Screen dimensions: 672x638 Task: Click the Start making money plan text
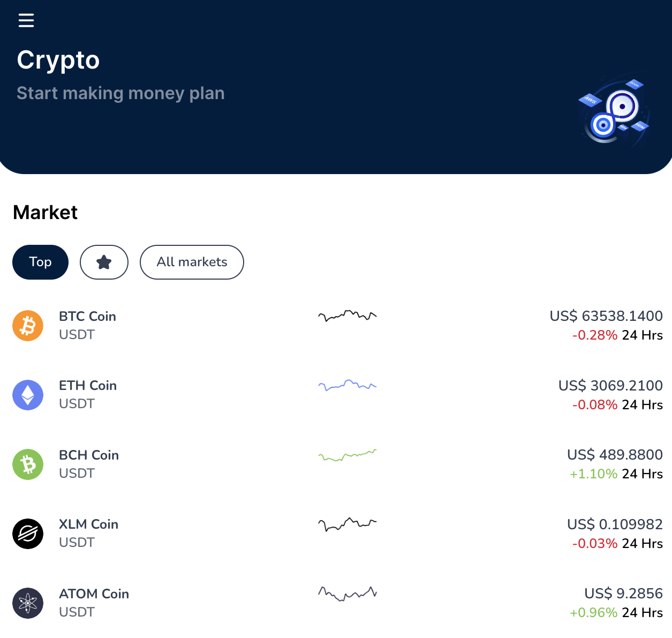point(120,93)
